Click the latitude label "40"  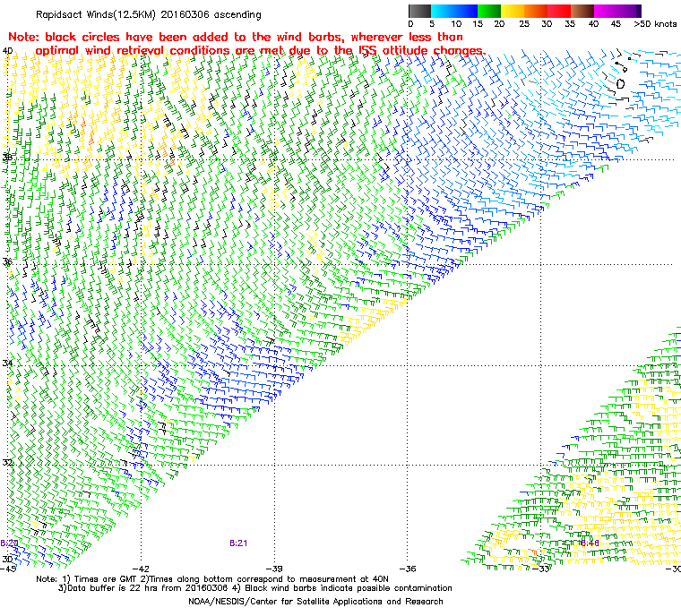tap(7, 51)
